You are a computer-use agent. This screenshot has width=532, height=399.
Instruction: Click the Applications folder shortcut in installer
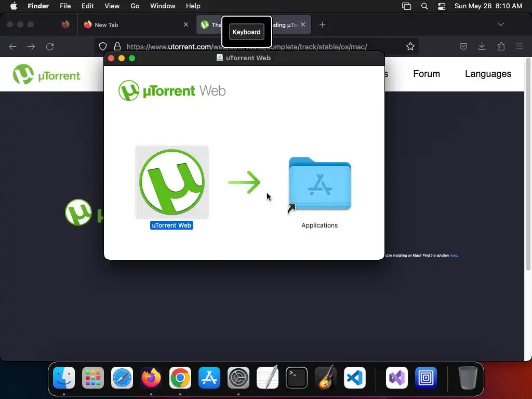coord(320,184)
